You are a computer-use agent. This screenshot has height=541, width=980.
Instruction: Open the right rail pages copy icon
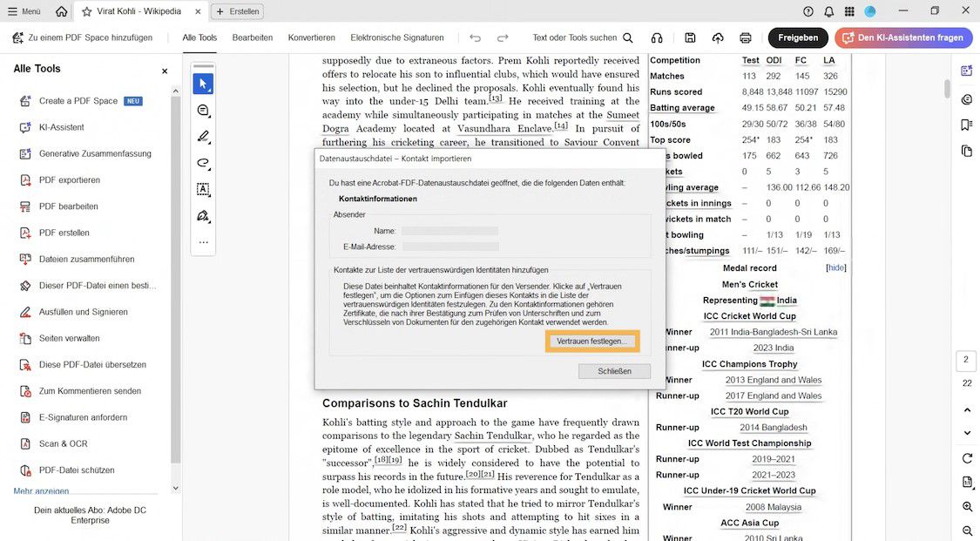coord(967,152)
